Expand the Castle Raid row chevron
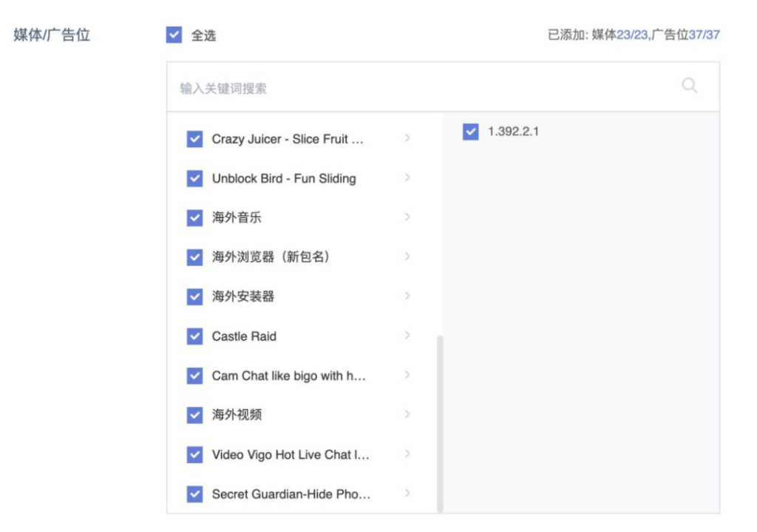757x532 pixels. click(x=407, y=335)
